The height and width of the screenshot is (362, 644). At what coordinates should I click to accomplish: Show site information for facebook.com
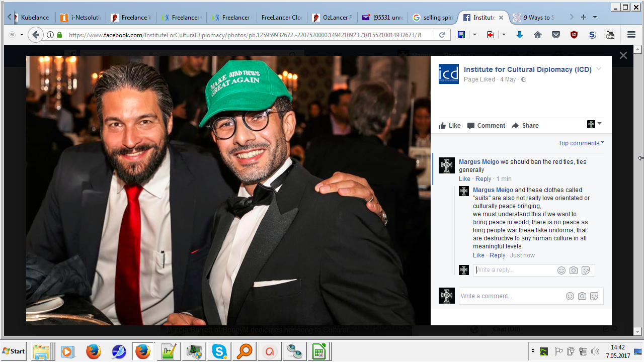coord(50,35)
